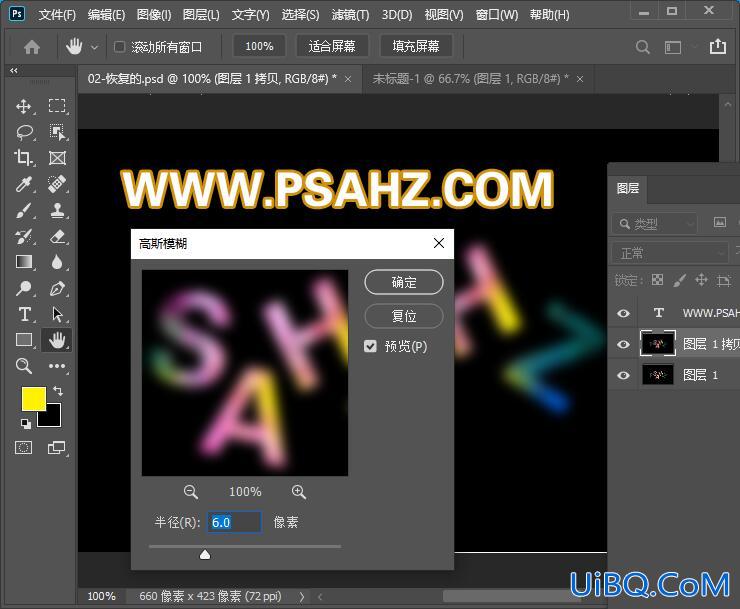Viewport: 740px width, 609px height.
Task: Change the screen mode
Action: coord(57,448)
